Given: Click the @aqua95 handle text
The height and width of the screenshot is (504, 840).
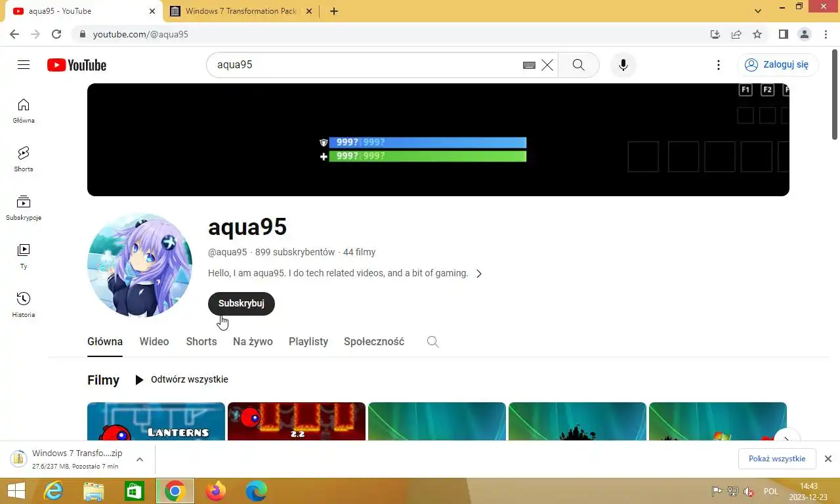Looking at the screenshot, I should (228, 252).
